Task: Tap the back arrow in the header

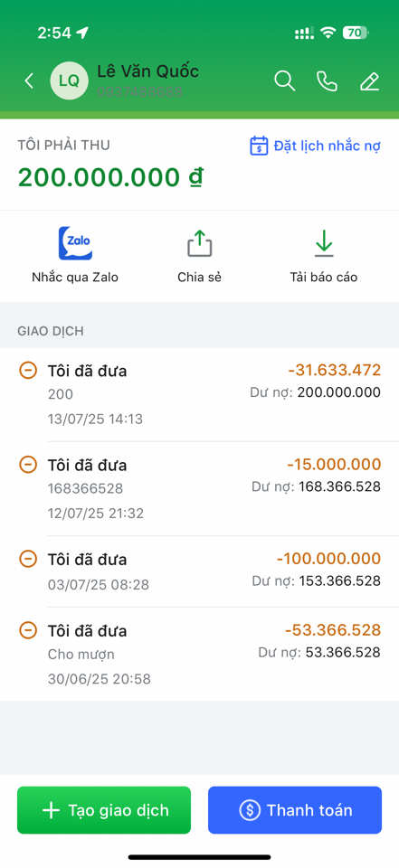Action: (x=29, y=80)
